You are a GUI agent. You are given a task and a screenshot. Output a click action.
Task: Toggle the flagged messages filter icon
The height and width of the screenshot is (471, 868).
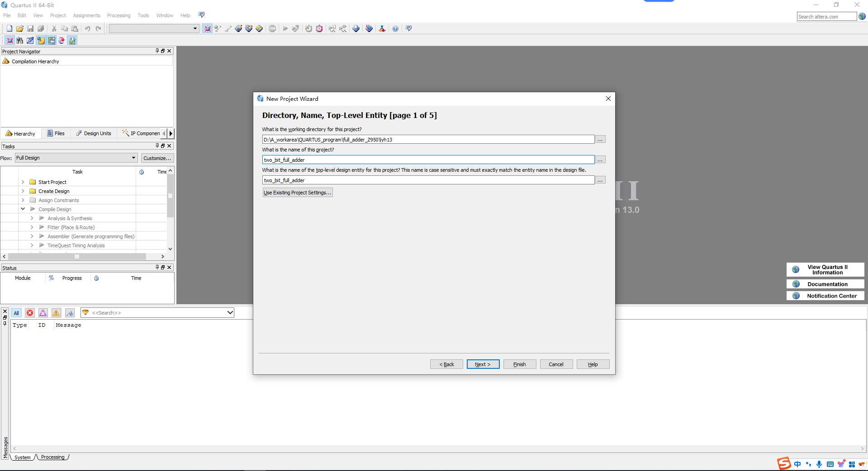point(70,313)
